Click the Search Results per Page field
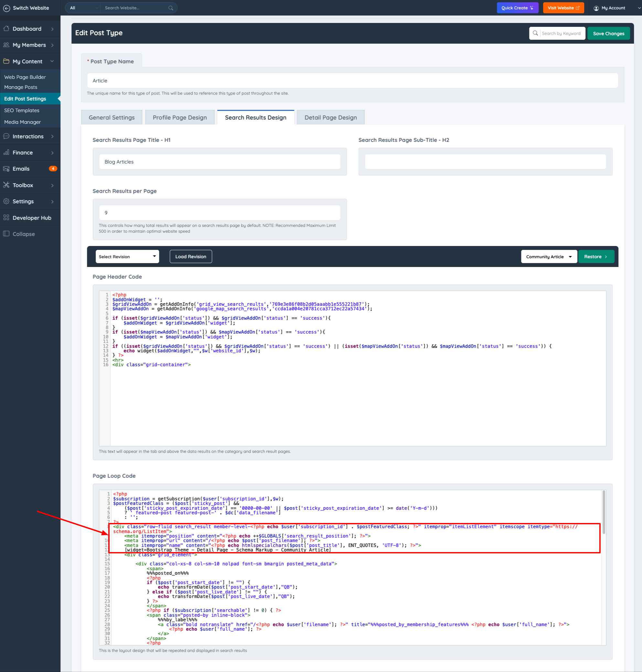 219,213
